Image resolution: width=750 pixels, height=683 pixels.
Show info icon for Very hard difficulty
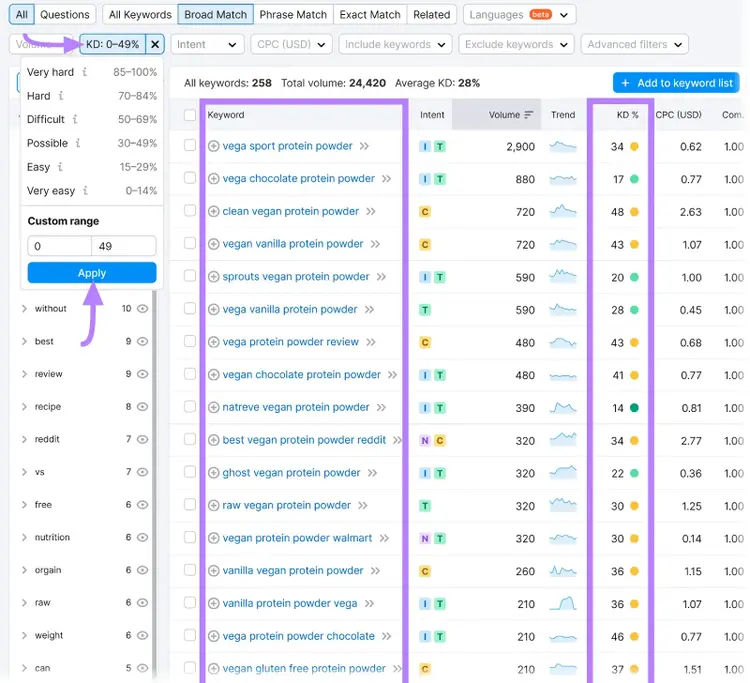(85, 72)
